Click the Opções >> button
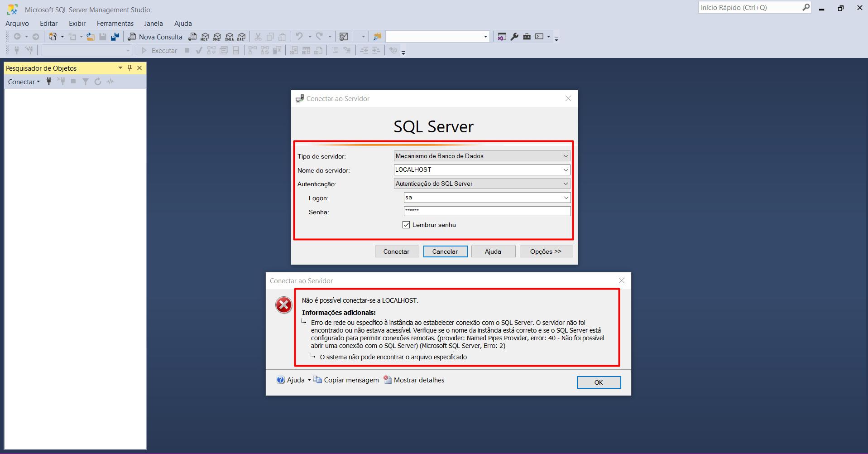Image resolution: width=868 pixels, height=454 pixels. pos(546,251)
